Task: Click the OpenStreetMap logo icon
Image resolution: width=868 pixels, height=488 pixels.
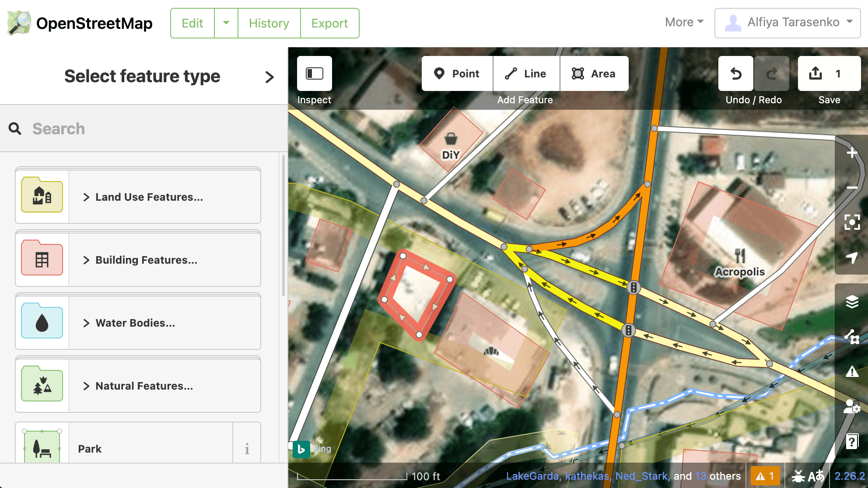Action: coord(19,23)
